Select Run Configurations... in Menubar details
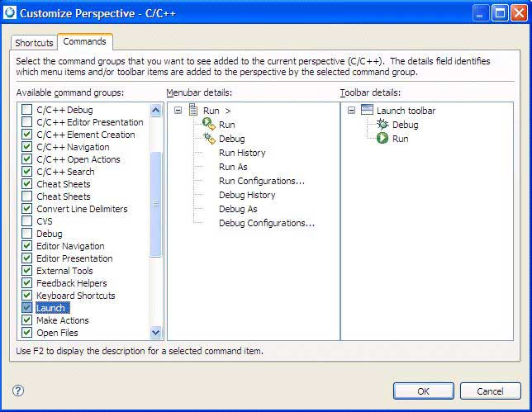 261,181
